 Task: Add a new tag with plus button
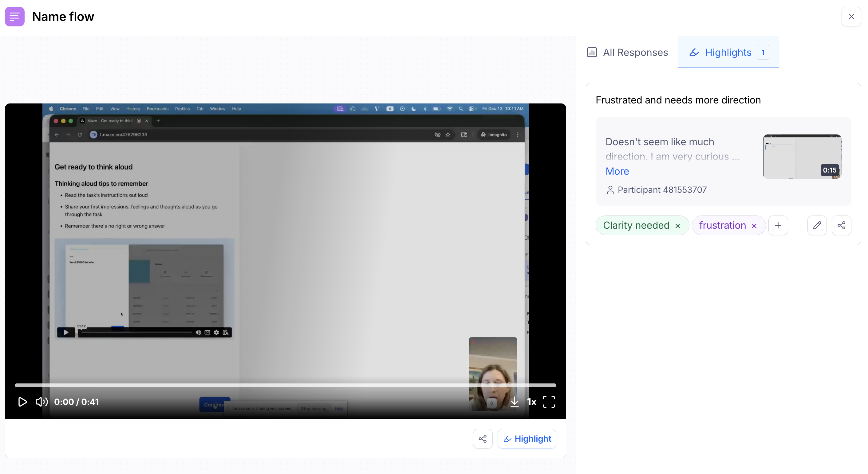[x=778, y=225]
